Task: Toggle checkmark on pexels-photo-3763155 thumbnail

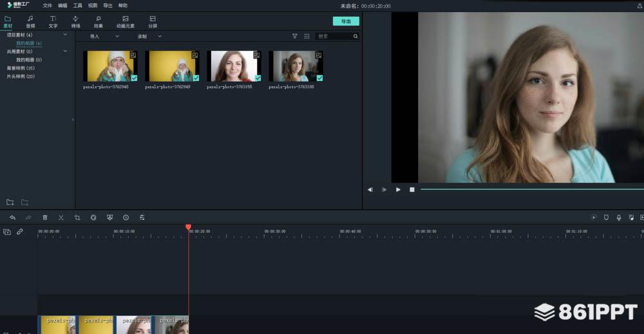Action: [258, 78]
